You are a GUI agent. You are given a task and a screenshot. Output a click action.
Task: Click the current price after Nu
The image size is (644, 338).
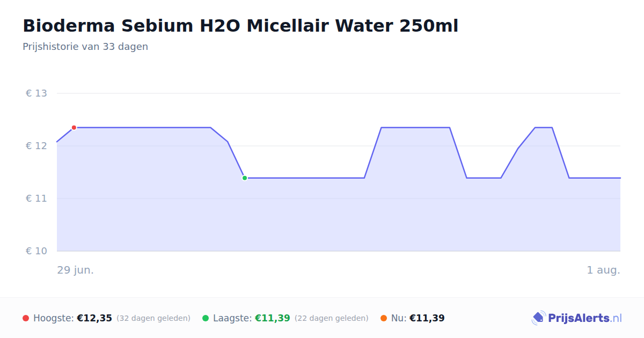pyautogui.click(x=427, y=318)
